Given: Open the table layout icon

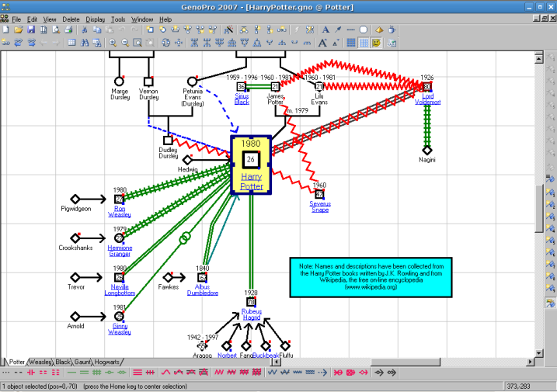Looking at the screenshot, I should point(71,43).
